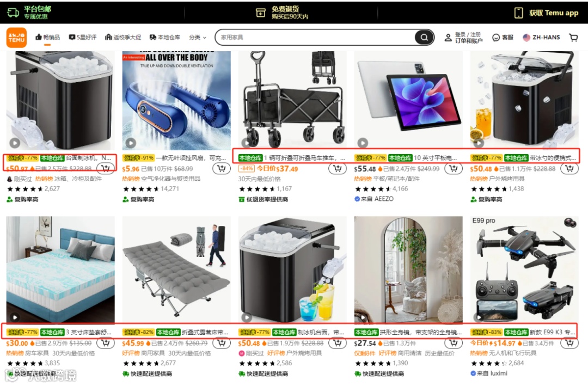
Task: Open the ZH-HANS language selector
Action: point(541,38)
